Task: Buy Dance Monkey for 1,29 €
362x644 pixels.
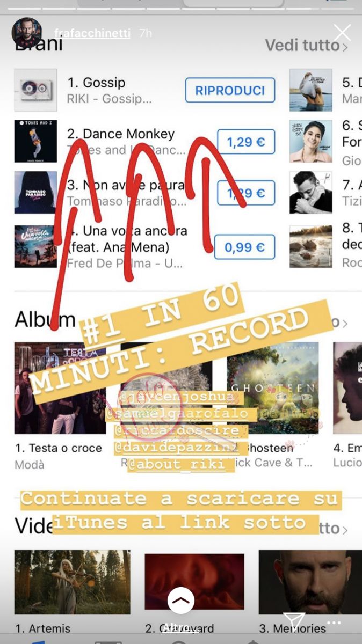Action: coord(246,142)
